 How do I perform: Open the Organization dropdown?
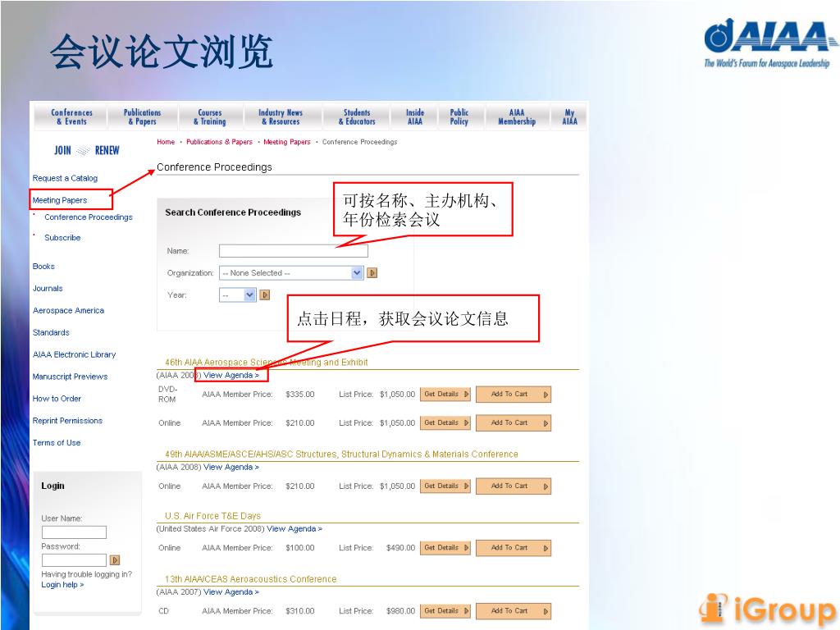[x=291, y=272]
